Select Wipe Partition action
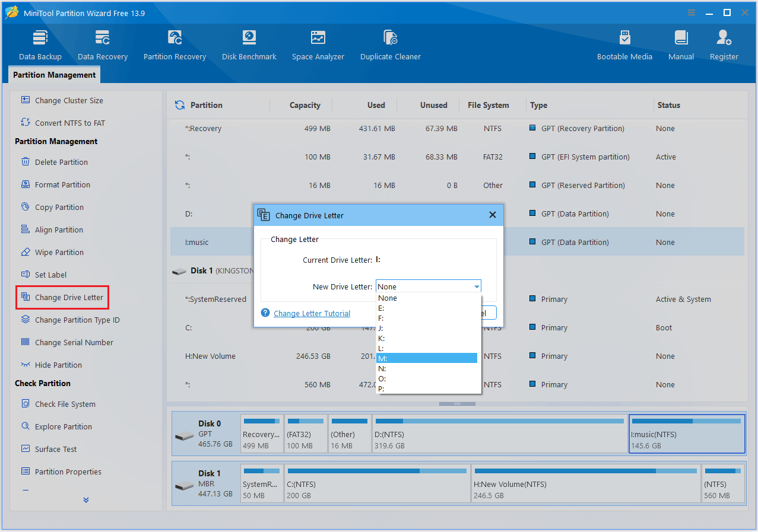758x532 pixels. [52, 252]
